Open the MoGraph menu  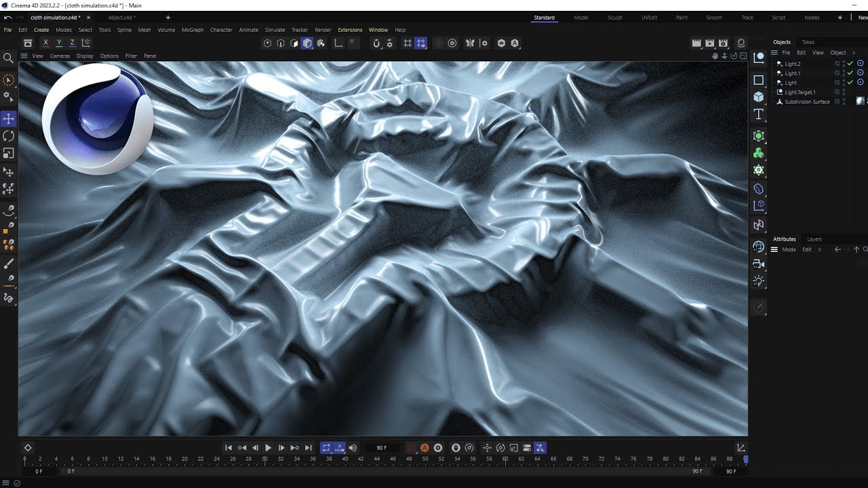tap(193, 30)
